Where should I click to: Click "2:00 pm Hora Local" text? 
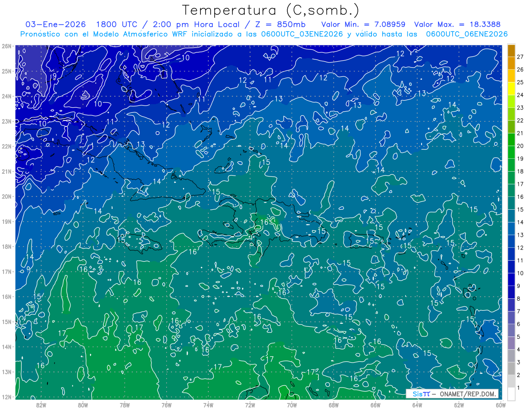(197, 24)
